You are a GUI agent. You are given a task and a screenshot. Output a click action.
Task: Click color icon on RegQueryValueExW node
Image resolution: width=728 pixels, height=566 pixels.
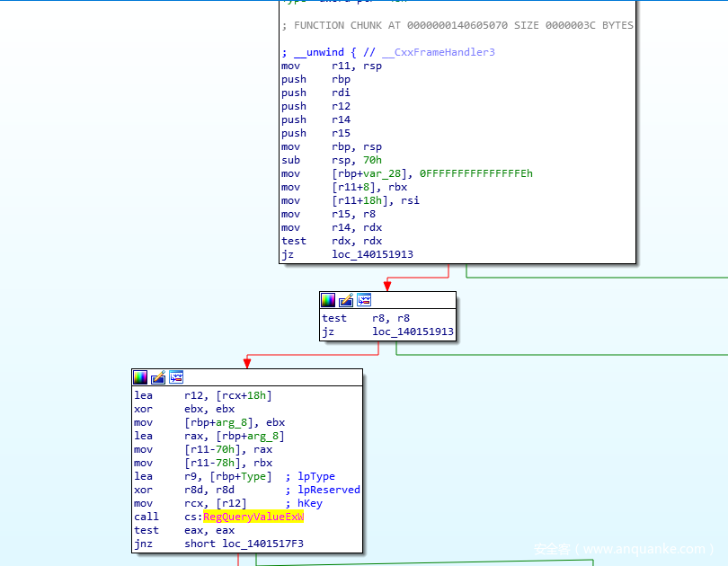(140, 377)
